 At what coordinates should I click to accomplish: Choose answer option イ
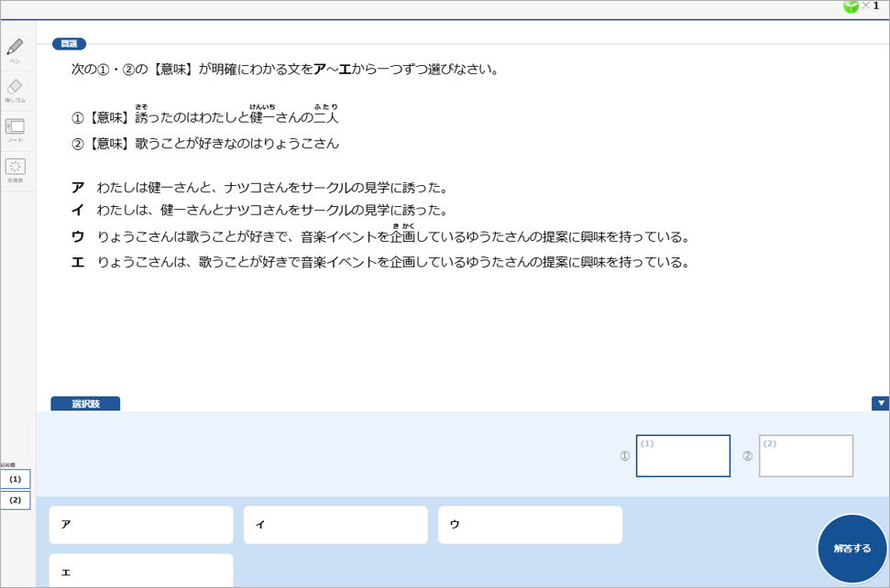click(335, 525)
